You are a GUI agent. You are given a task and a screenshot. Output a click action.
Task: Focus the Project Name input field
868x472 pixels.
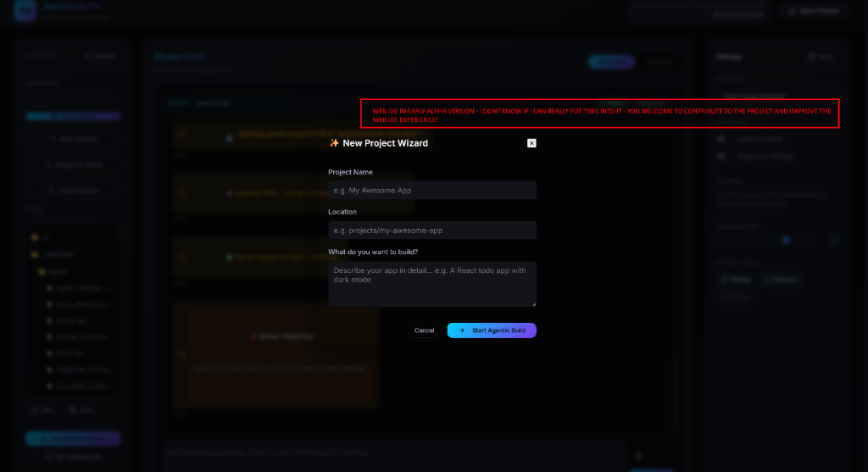click(x=432, y=191)
